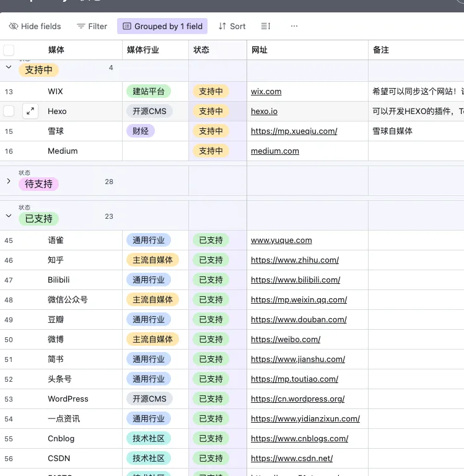This screenshot has width=464, height=476.
Task: Click the 状态 column header
Action: (x=218, y=50)
